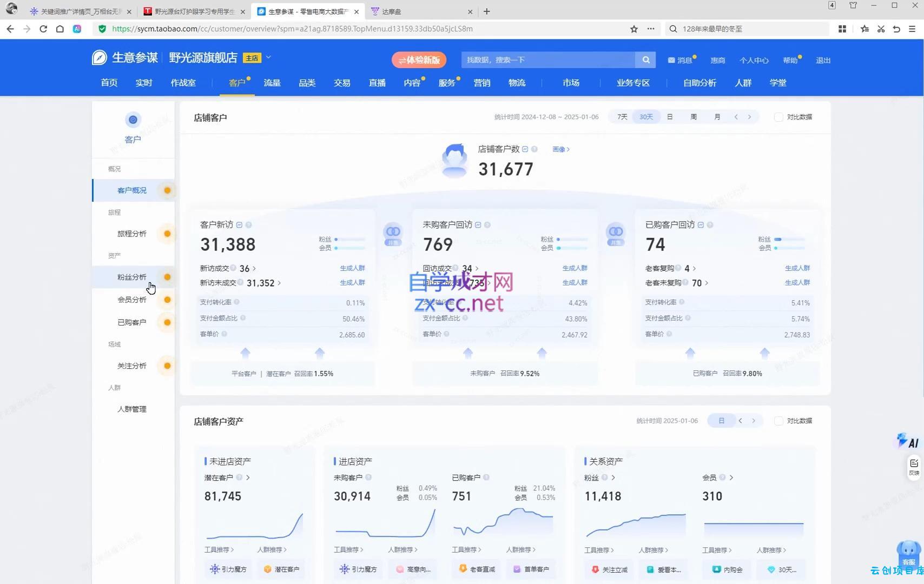Switch to the 达摩盘 browser tab

(x=421, y=11)
